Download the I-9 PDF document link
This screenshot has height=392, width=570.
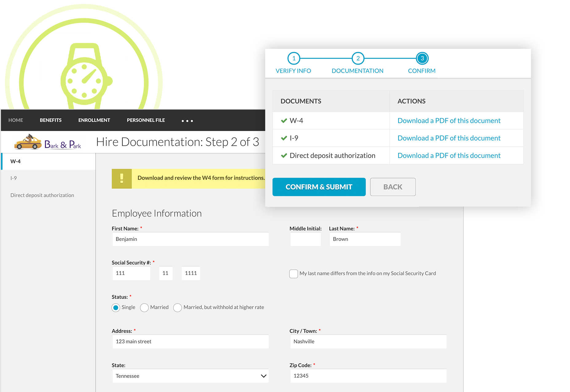click(x=449, y=138)
